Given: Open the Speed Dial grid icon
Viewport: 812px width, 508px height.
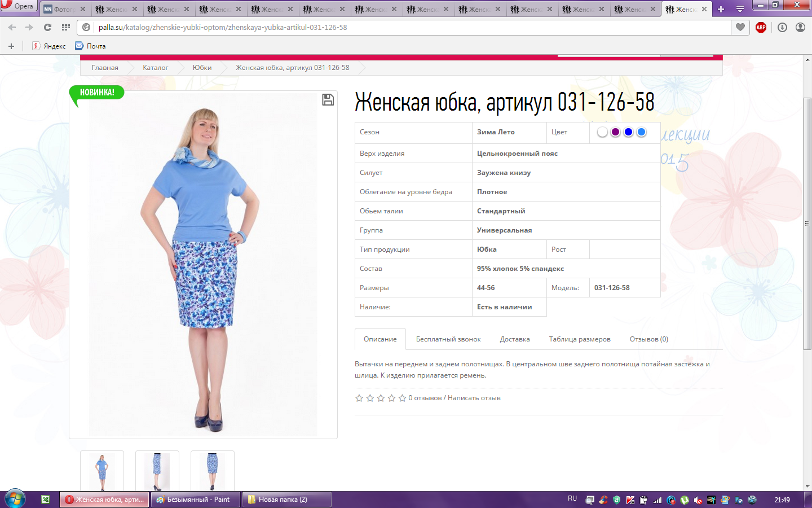Looking at the screenshot, I should coord(66,27).
